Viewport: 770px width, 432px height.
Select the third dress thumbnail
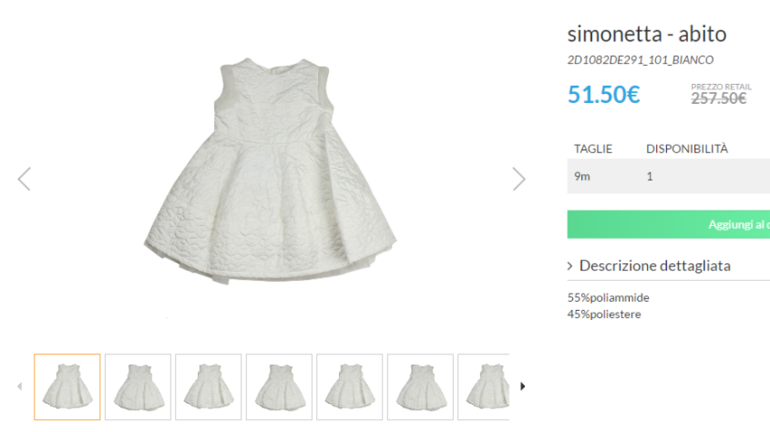(209, 386)
